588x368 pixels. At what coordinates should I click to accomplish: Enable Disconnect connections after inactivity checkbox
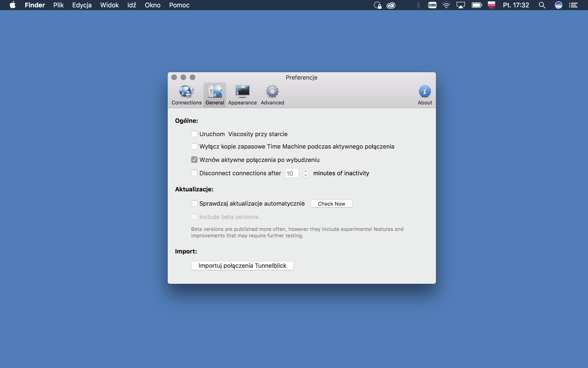194,173
